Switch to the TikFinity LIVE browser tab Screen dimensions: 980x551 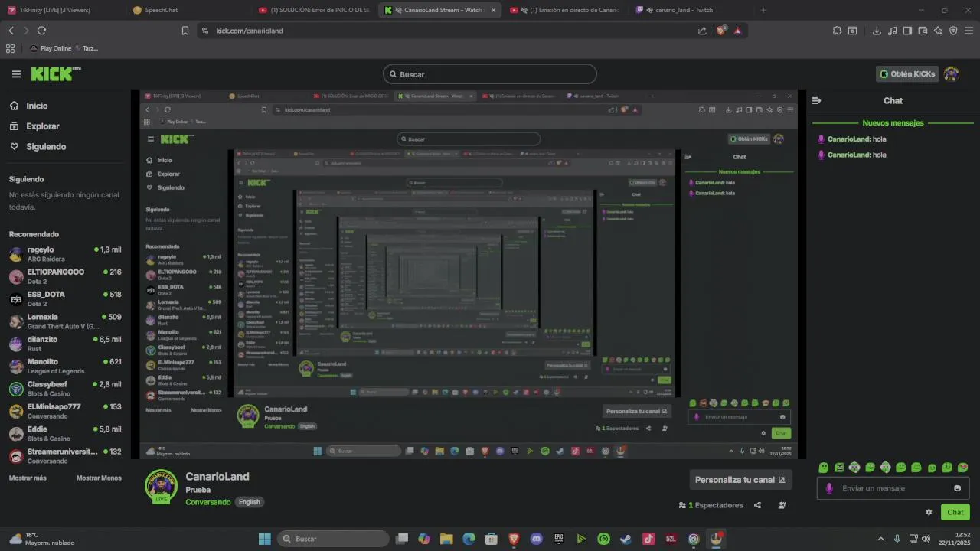tap(64, 10)
